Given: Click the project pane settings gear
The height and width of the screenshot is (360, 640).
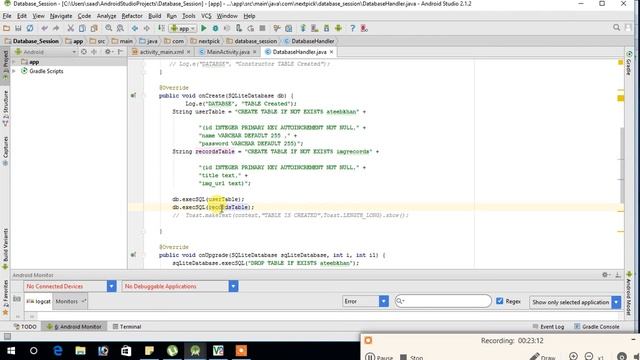Looking at the screenshot, I should (108, 52).
